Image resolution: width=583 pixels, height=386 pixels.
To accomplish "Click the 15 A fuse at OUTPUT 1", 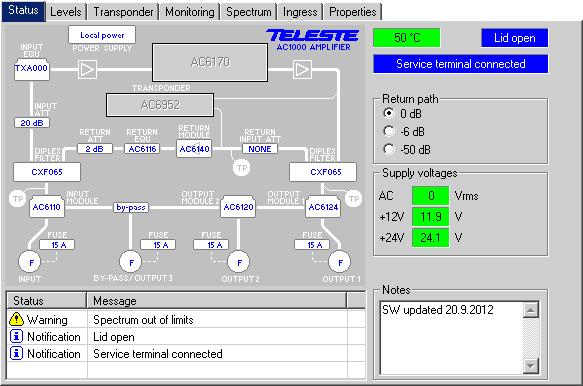I will click(x=312, y=245).
